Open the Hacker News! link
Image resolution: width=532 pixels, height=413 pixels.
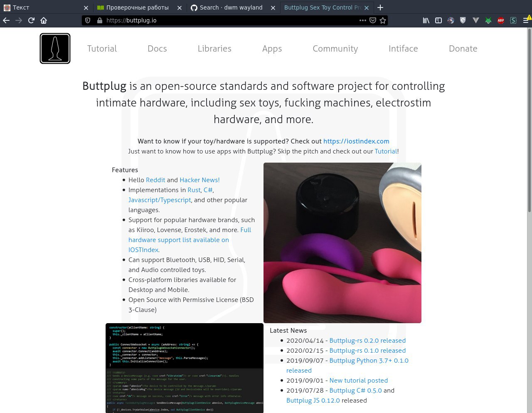[x=199, y=180]
